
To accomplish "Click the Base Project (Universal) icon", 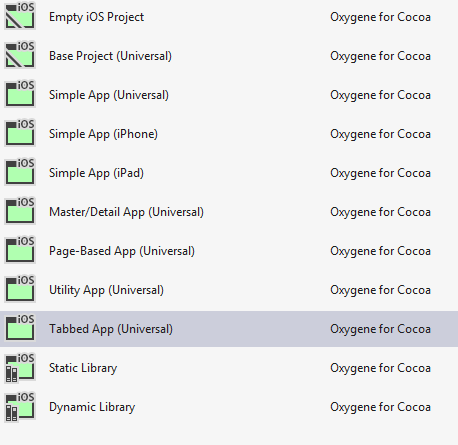I will click(x=20, y=55).
